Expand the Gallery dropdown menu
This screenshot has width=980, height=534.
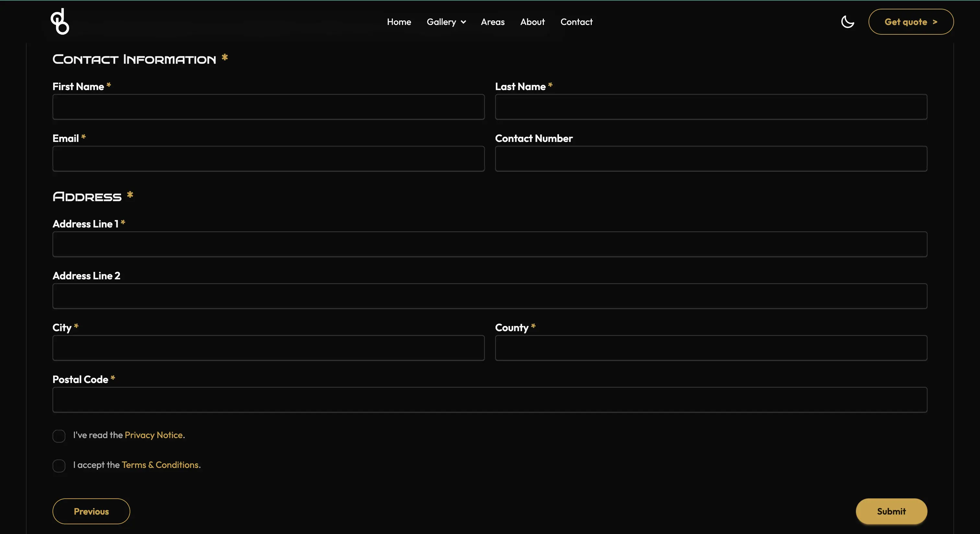point(446,22)
